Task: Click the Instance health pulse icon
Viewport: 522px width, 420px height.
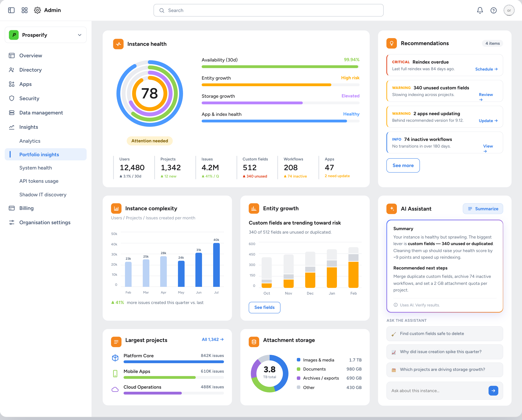Action: [x=118, y=44]
